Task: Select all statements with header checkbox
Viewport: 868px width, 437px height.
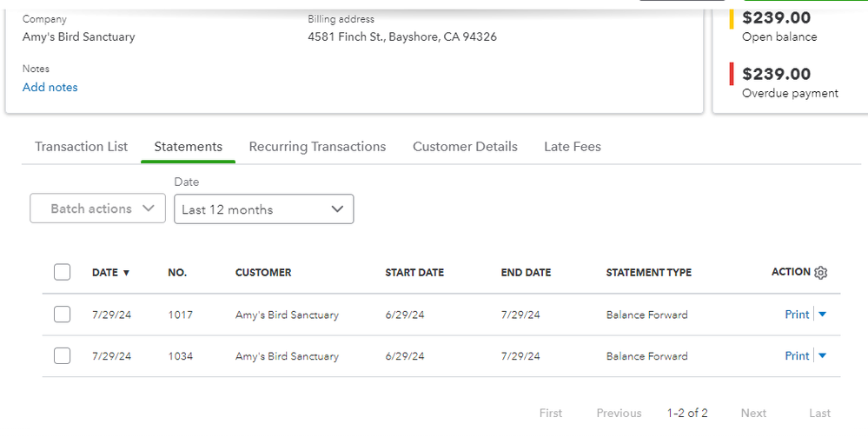Action: coord(62,272)
